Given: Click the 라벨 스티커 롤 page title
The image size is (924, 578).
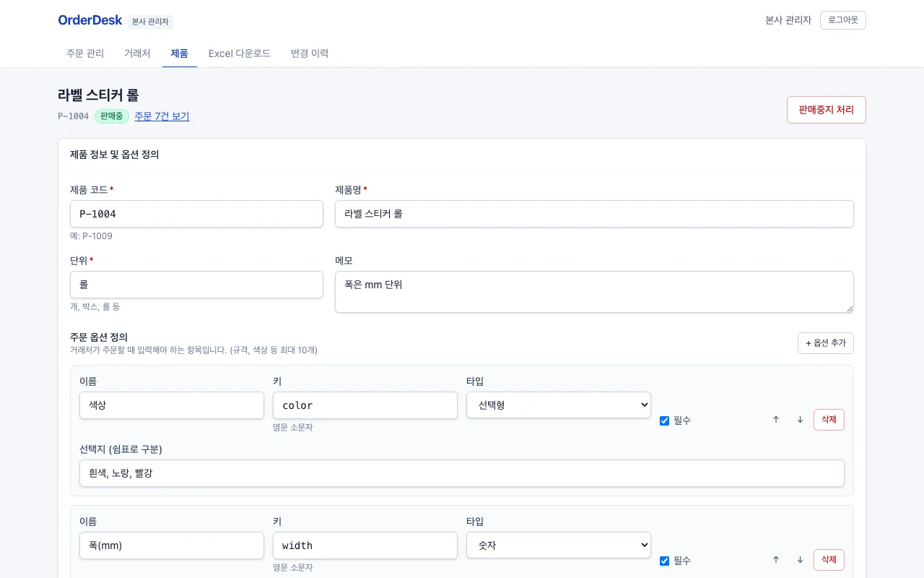Looking at the screenshot, I should pyautogui.click(x=98, y=95).
